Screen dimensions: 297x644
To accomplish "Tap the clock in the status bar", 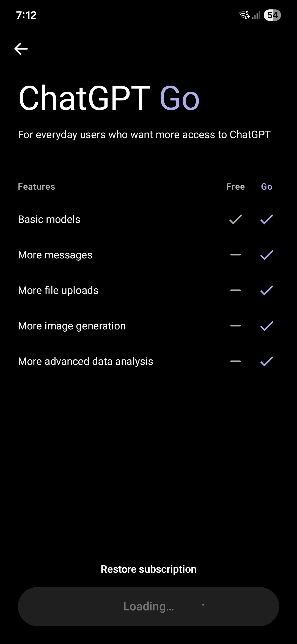I will pyautogui.click(x=26, y=15).
